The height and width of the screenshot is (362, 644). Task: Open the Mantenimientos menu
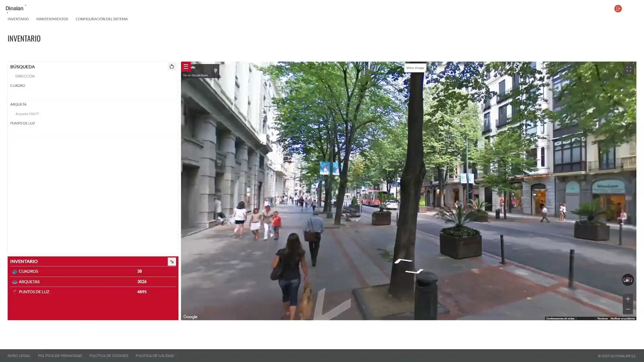(52, 19)
